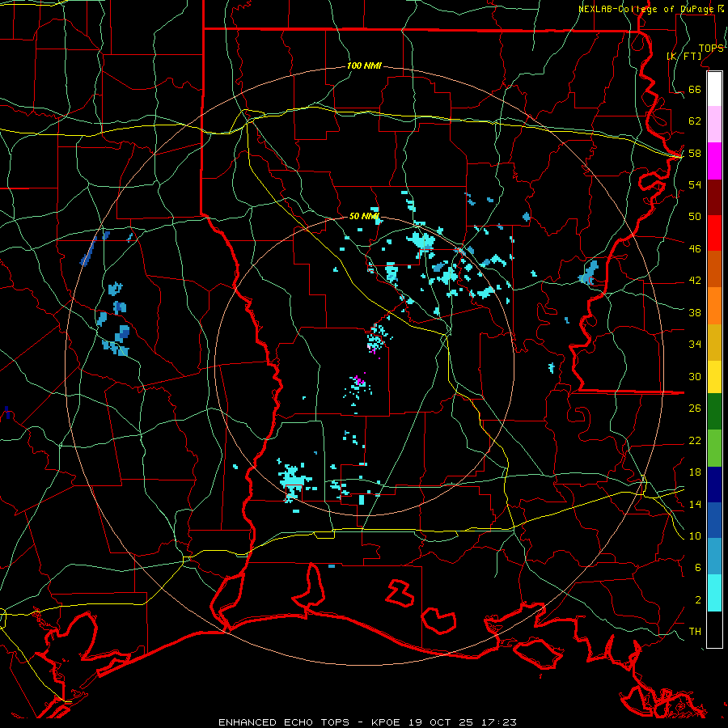Click the legend value 2

[698, 600]
